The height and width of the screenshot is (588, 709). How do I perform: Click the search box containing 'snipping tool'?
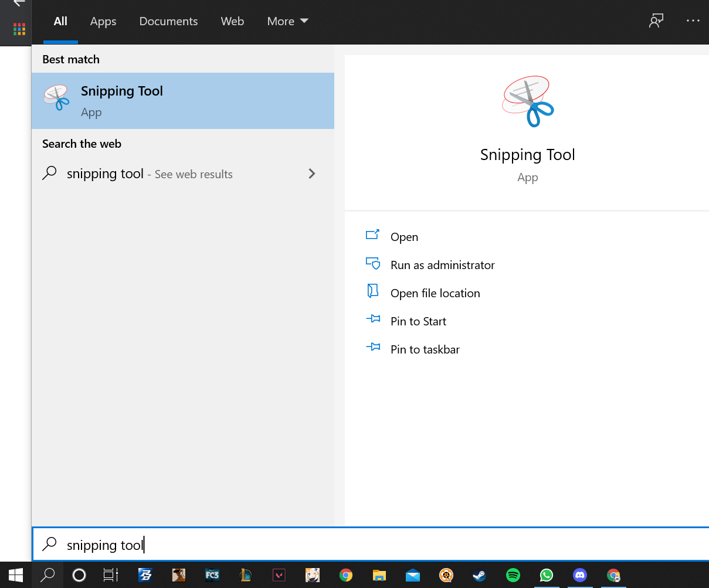pyautogui.click(x=371, y=545)
